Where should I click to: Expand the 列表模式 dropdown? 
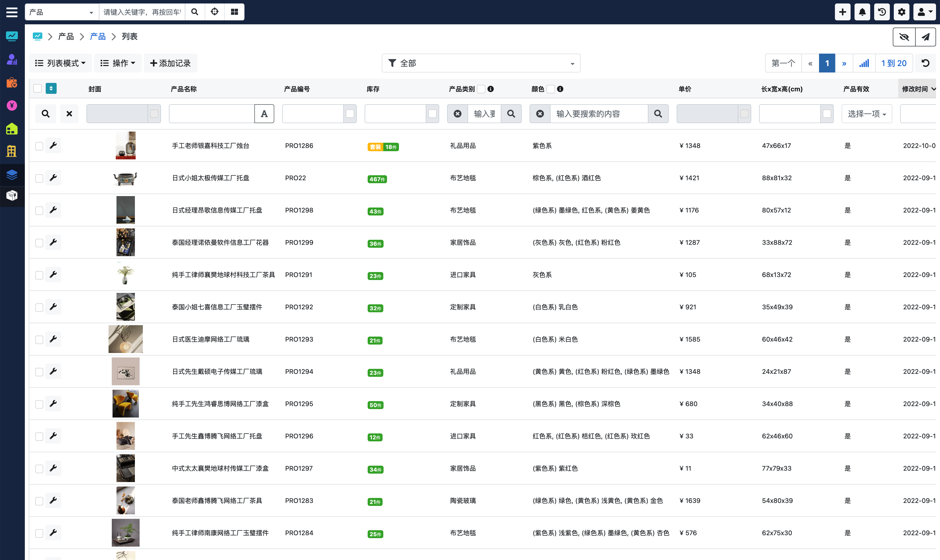click(x=60, y=63)
